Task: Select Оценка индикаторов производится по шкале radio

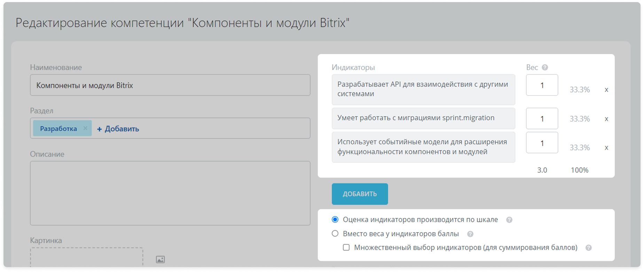Action: pos(335,219)
